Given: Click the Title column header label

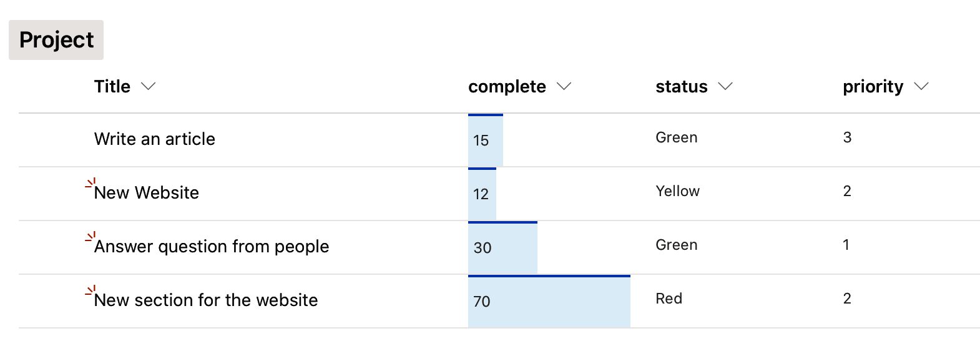Looking at the screenshot, I should point(112,86).
